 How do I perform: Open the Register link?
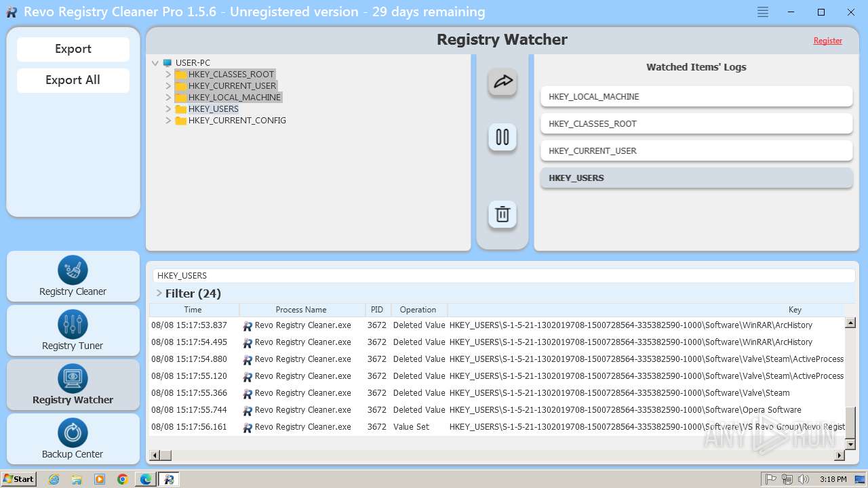(x=827, y=41)
